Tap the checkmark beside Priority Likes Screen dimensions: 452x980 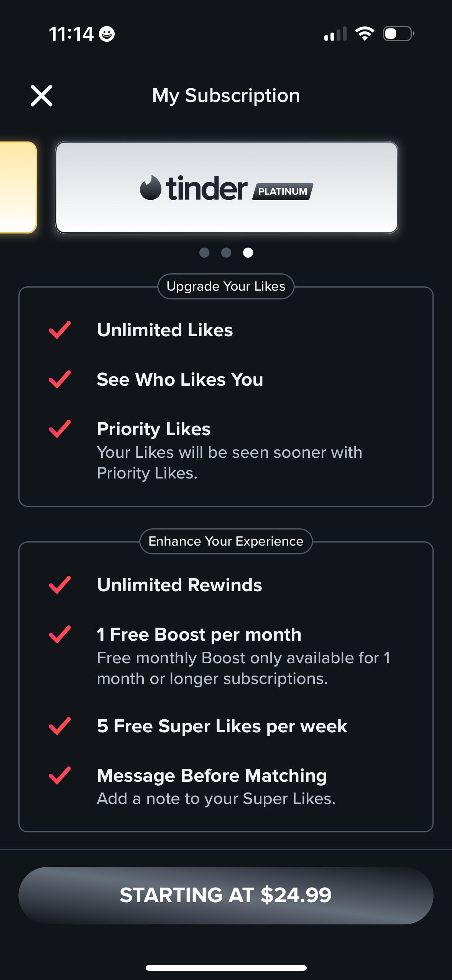point(60,429)
